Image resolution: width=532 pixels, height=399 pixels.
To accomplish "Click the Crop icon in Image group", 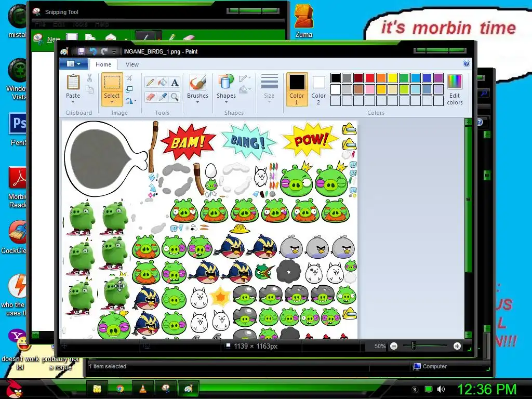I will point(129,78).
